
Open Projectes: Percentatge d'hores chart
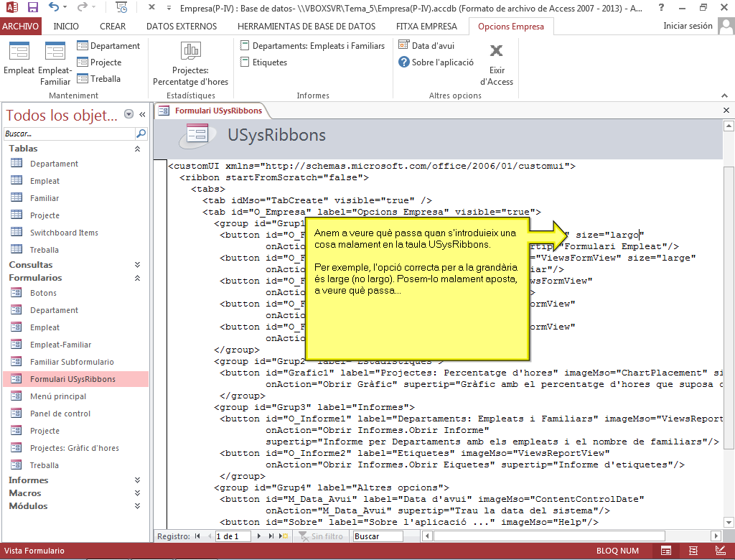[x=190, y=64]
